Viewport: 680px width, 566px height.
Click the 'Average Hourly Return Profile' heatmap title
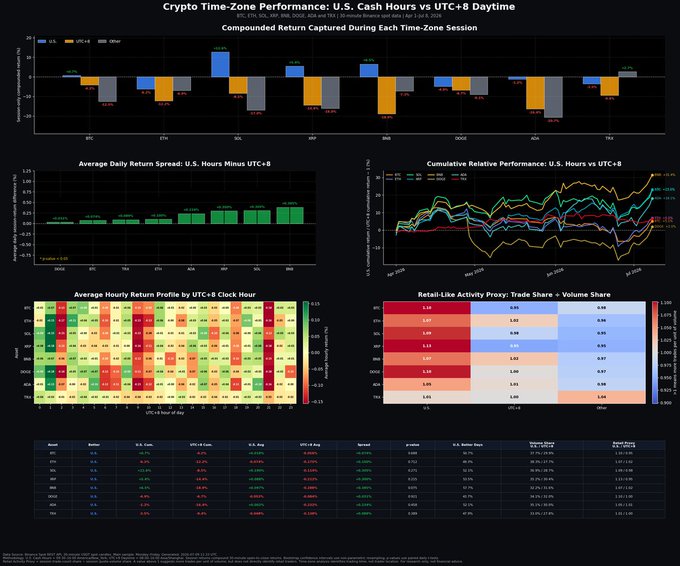tap(165, 295)
